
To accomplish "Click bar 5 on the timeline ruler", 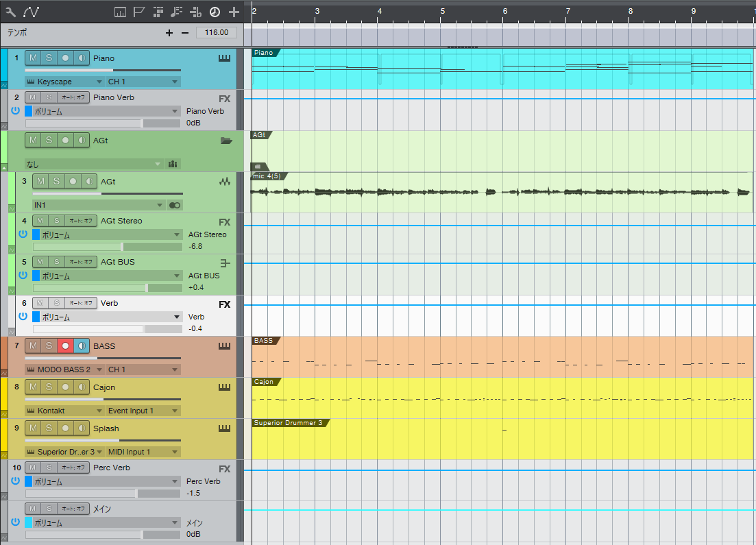I will [443, 11].
